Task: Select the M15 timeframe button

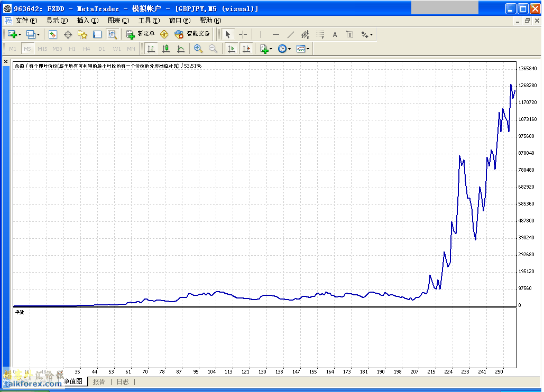Action: [x=42, y=49]
